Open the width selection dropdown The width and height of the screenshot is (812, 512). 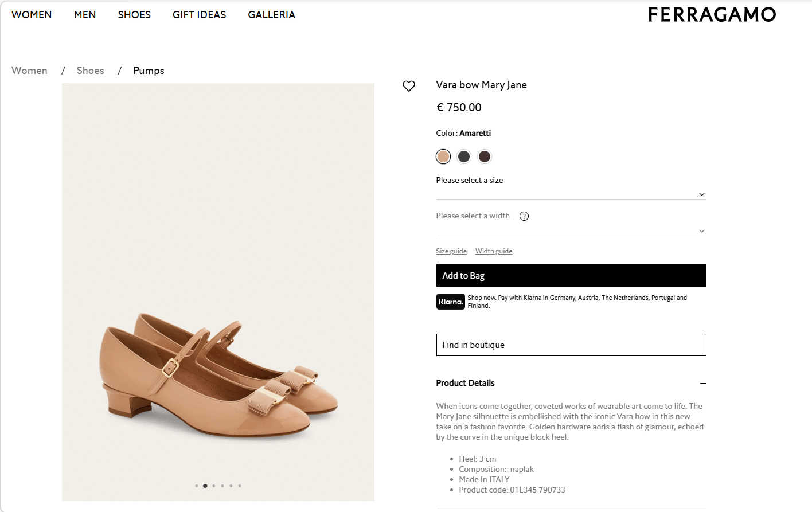pyautogui.click(x=571, y=230)
